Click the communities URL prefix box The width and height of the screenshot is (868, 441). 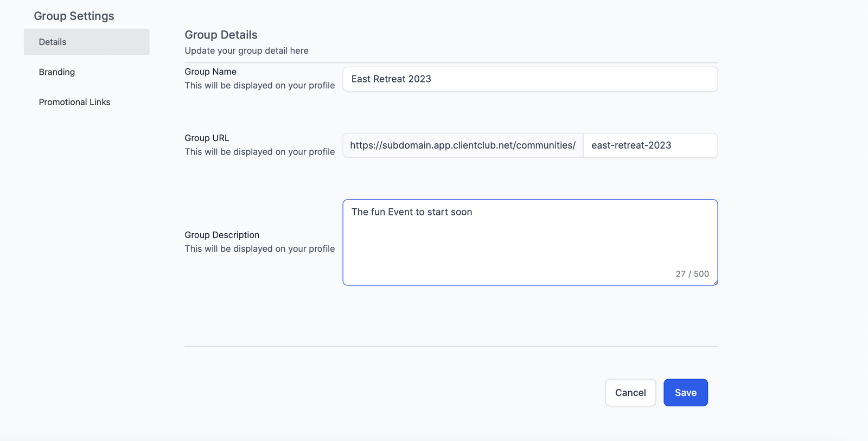click(463, 145)
